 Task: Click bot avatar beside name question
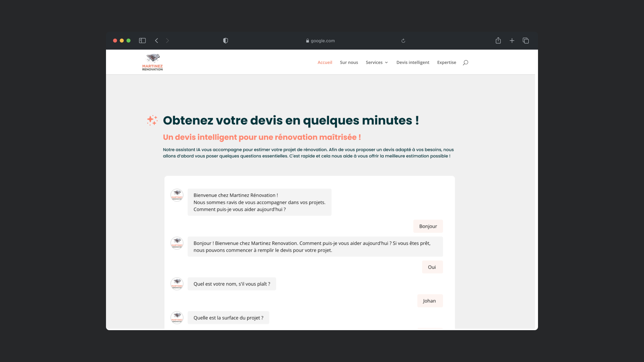point(177,284)
